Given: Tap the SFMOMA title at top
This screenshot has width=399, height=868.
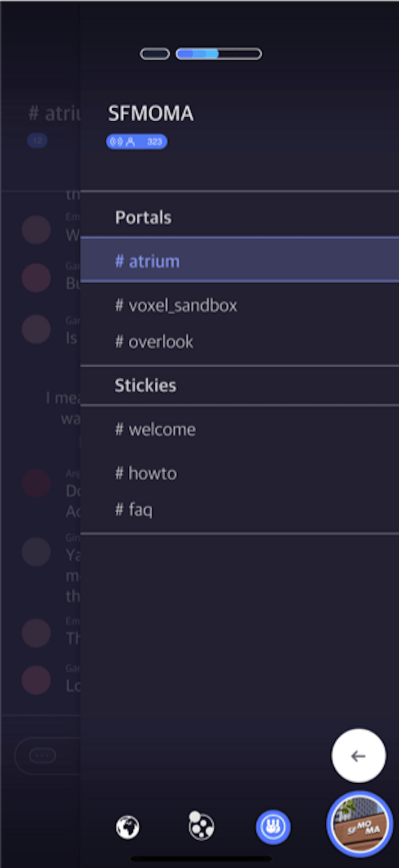Looking at the screenshot, I should tap(151, 114).
